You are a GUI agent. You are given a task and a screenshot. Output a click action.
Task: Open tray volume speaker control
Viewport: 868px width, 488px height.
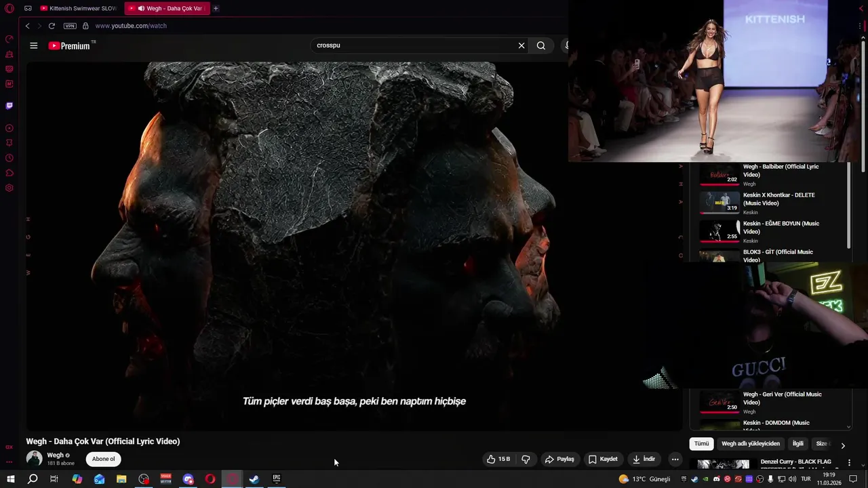(793, 479)
